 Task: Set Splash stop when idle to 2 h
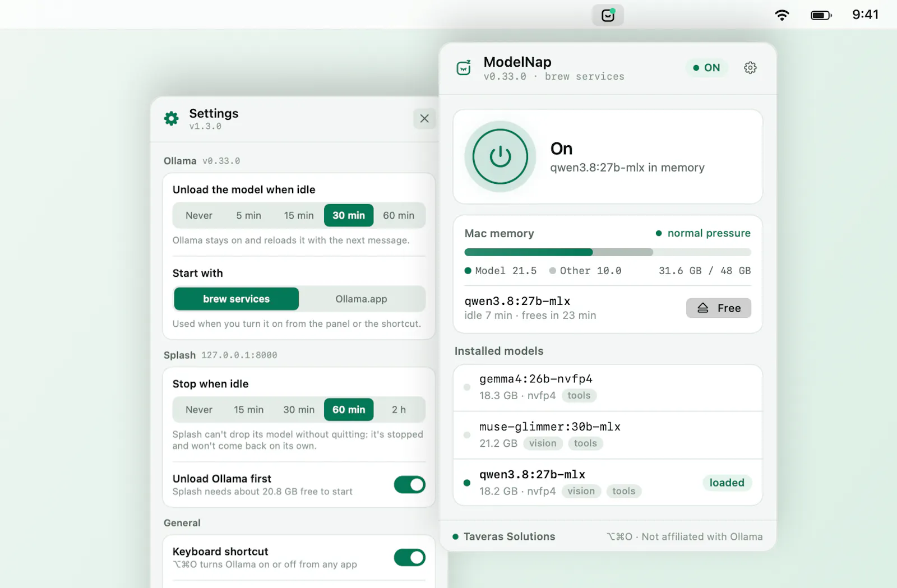(399, 410)
